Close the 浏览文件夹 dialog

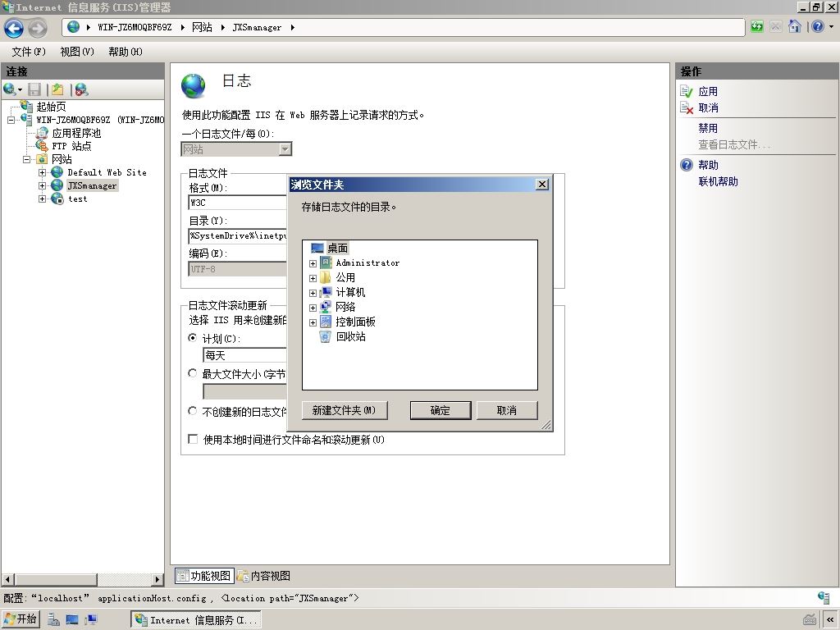pyautogui.click(x=542, y=185)
